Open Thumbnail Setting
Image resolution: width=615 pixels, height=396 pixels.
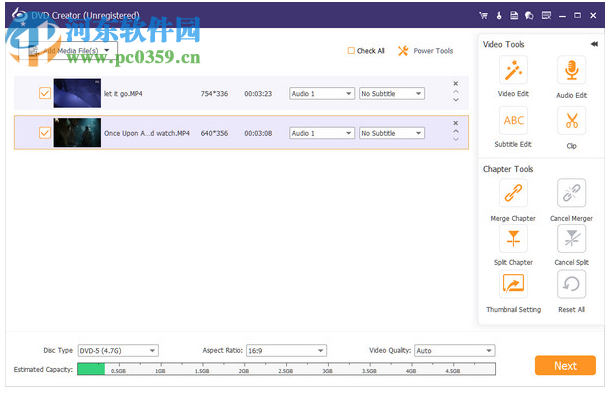[513, 284]
